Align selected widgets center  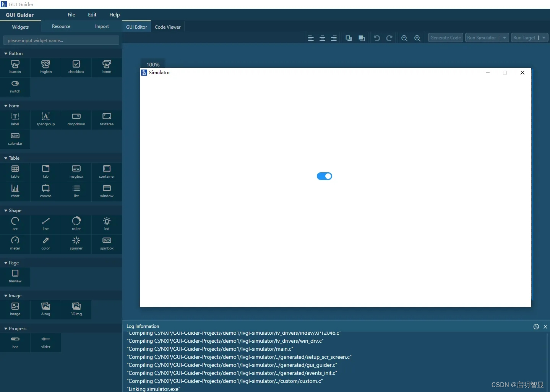pos(322,38)
